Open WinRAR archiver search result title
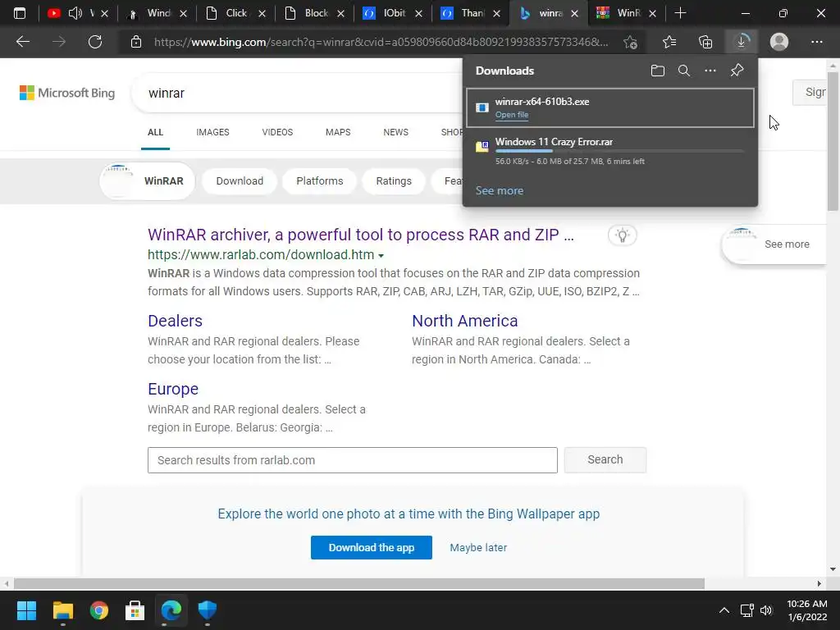840x630 pixels. point(361,235)
